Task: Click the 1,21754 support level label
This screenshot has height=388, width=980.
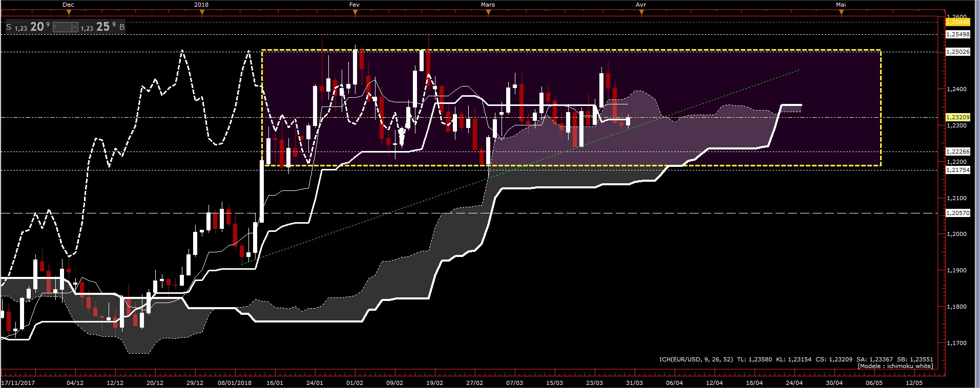Action: tap(957, 170)
